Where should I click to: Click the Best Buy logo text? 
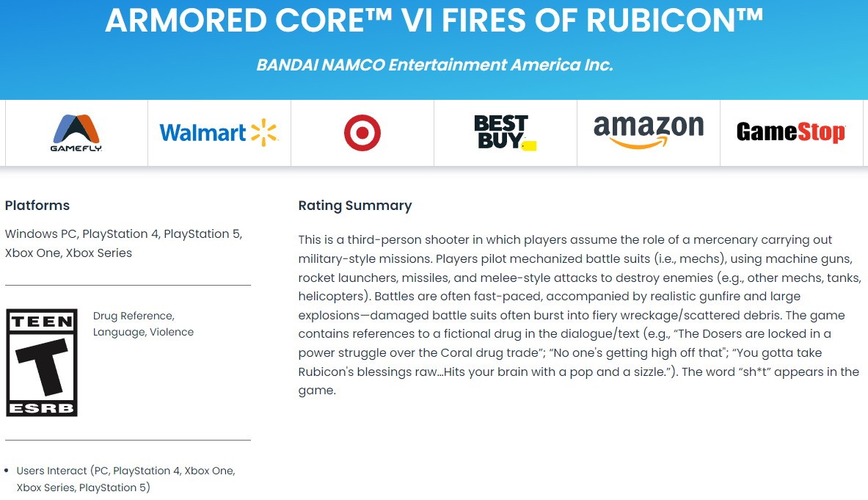[500, 131]
